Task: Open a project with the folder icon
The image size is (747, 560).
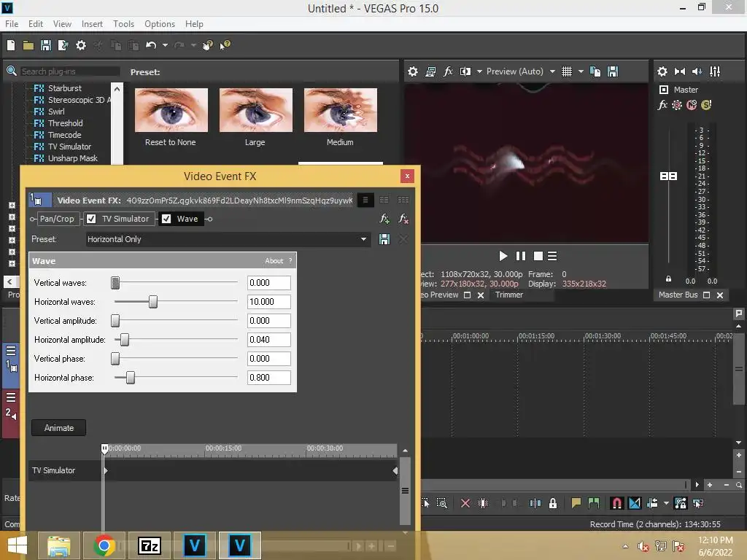Action: 28,45
